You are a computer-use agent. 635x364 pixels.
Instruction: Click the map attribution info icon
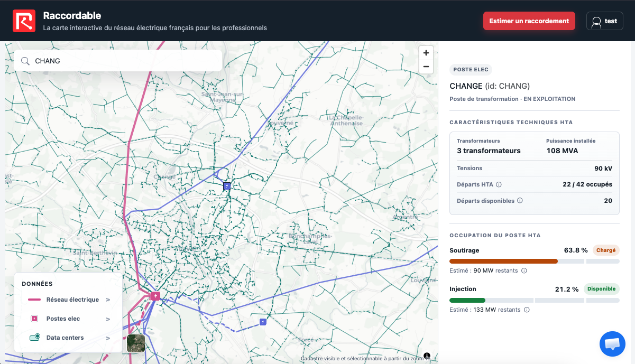(x=427, y=356)
